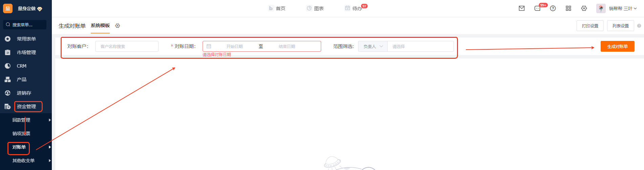Open the mail envelope icon

tap(522, 8)
